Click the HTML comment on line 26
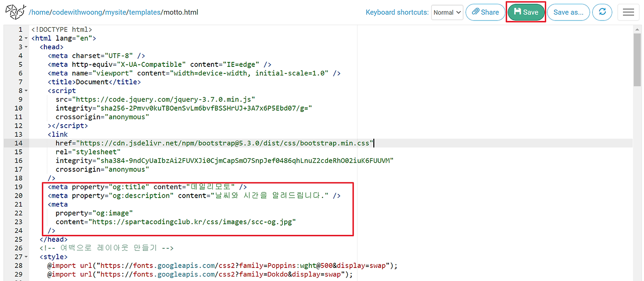 (x=107, y=248)
